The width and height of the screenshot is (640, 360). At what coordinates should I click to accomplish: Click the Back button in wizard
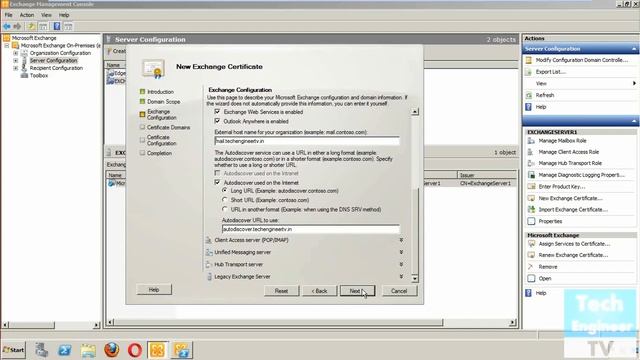pos(320,291)
